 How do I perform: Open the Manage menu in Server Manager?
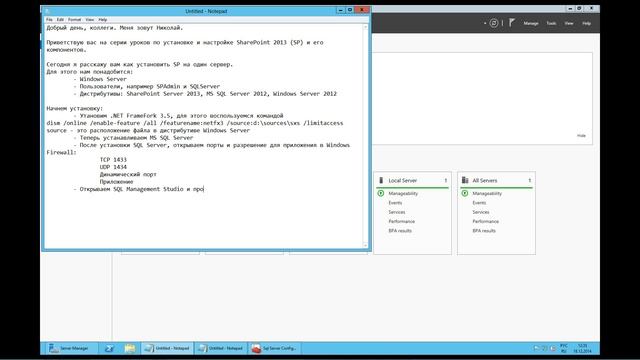point(531,23)
